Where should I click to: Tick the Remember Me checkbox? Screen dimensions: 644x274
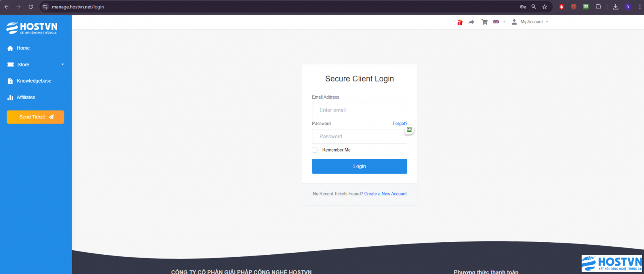point(315,150)
